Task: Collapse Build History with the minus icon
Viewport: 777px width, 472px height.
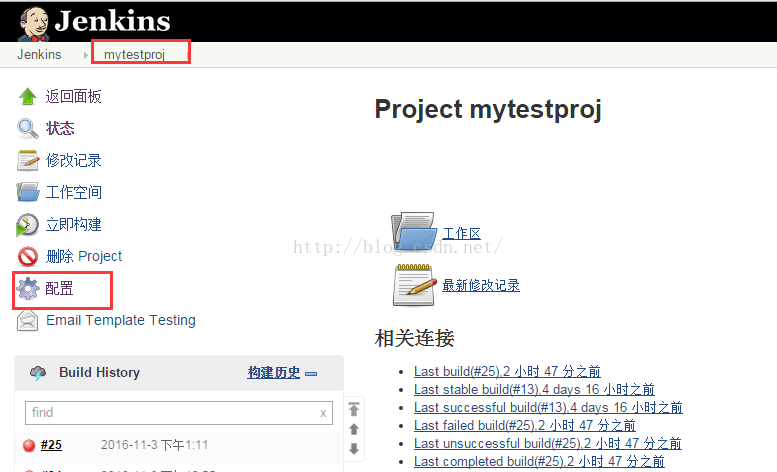Action: (x=311, y=374)
